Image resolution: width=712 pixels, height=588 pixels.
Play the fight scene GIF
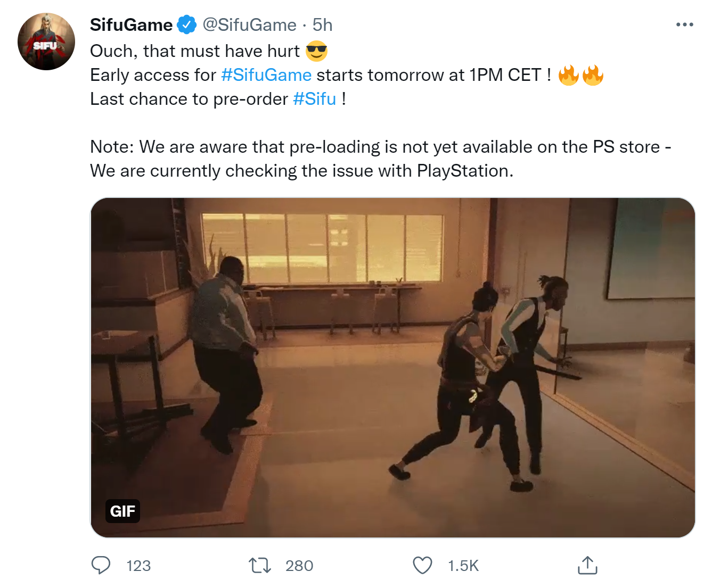pos(393,368)
